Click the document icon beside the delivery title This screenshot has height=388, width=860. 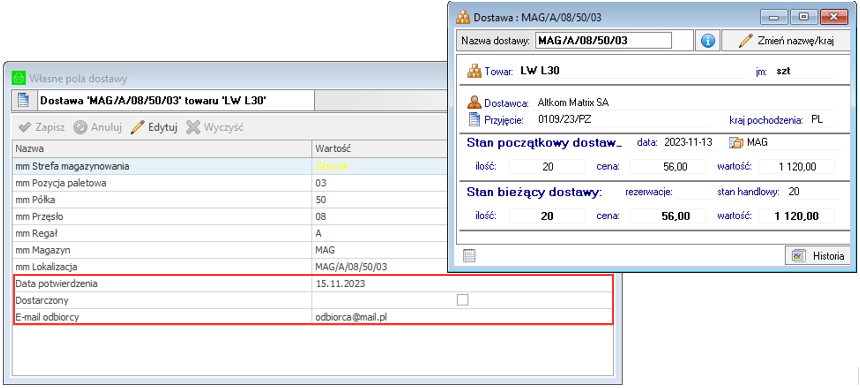(x=24, y=100)
